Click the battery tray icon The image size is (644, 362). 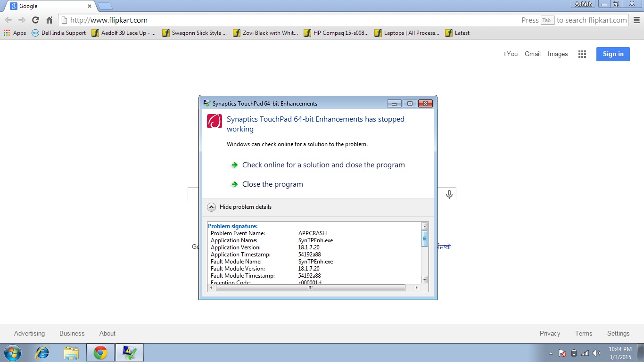(574, 353)
